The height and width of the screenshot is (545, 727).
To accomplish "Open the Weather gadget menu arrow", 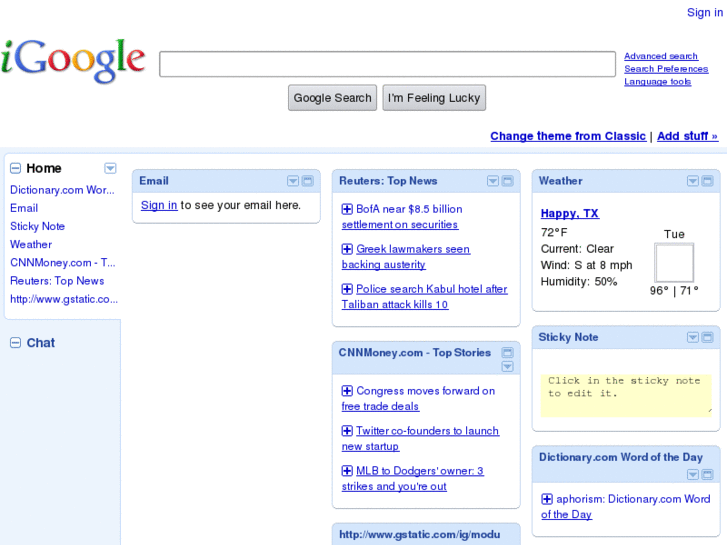I will click(693, 181).
